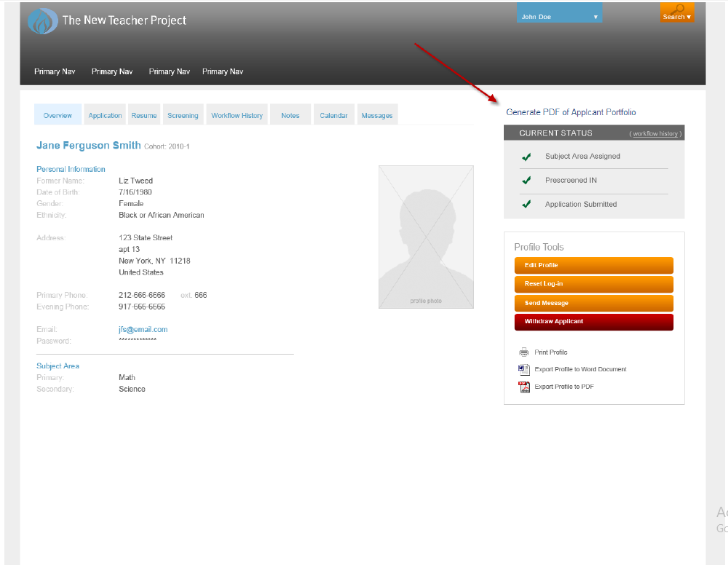The image size is (728, 565).
Task: Click the Subject Area Assigned checkmark
Action: click(526, 157)
